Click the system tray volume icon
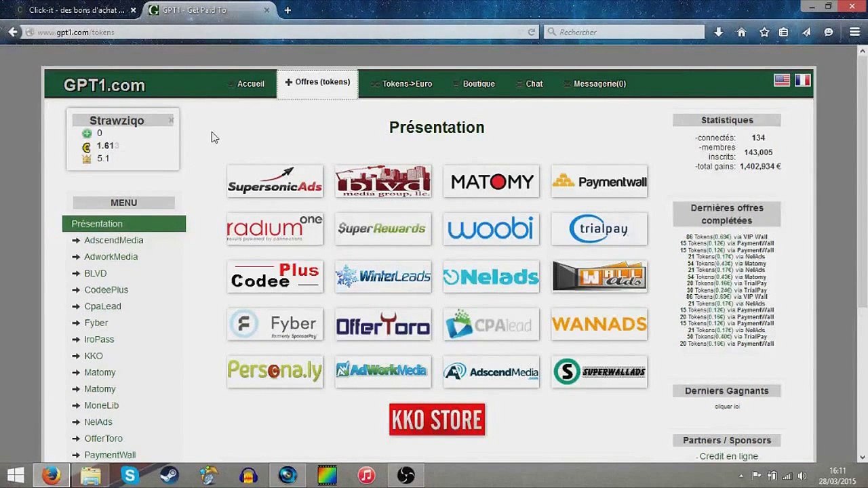This screenshot has width=868, height=488. pos(802,476)
